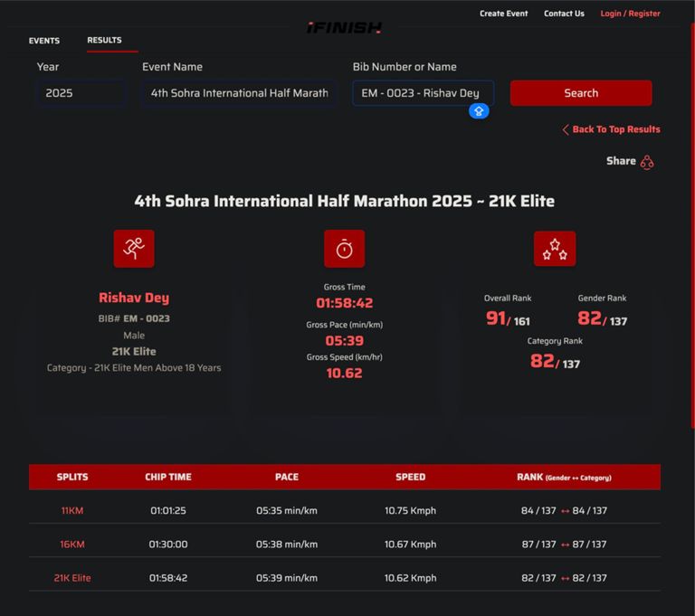Click speed 10.67 Kmph
695x616 pixels.
pos(411,545)
